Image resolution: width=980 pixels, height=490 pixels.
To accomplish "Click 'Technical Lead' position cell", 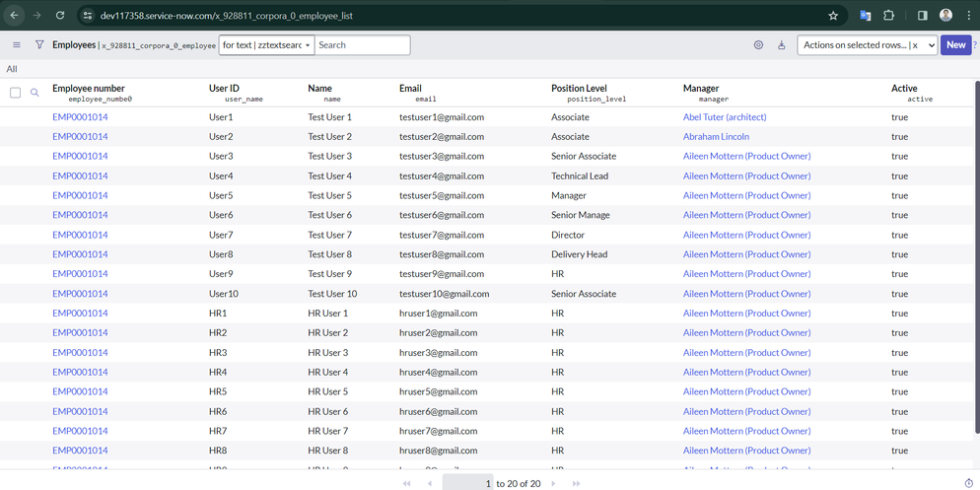I will coord(580,175).
